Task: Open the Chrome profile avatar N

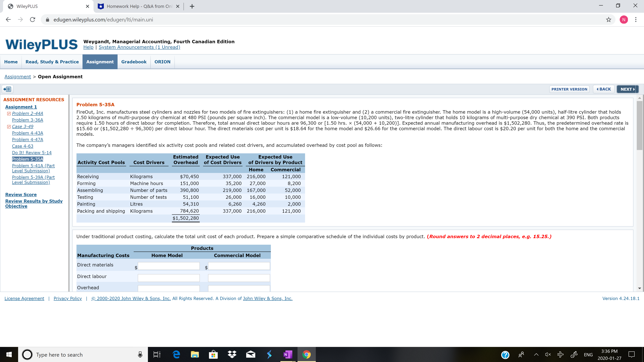Action: coord(624,20)
